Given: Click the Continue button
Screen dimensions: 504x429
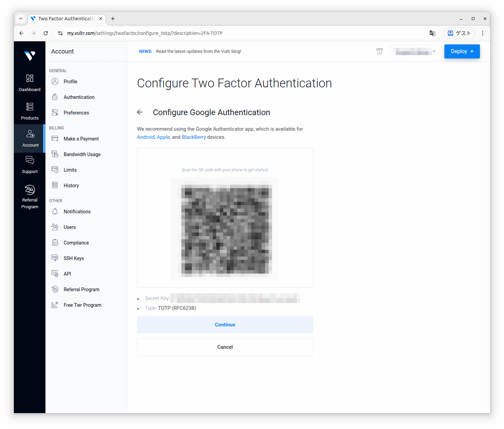Looking at the screenshot, I should 225,325.
